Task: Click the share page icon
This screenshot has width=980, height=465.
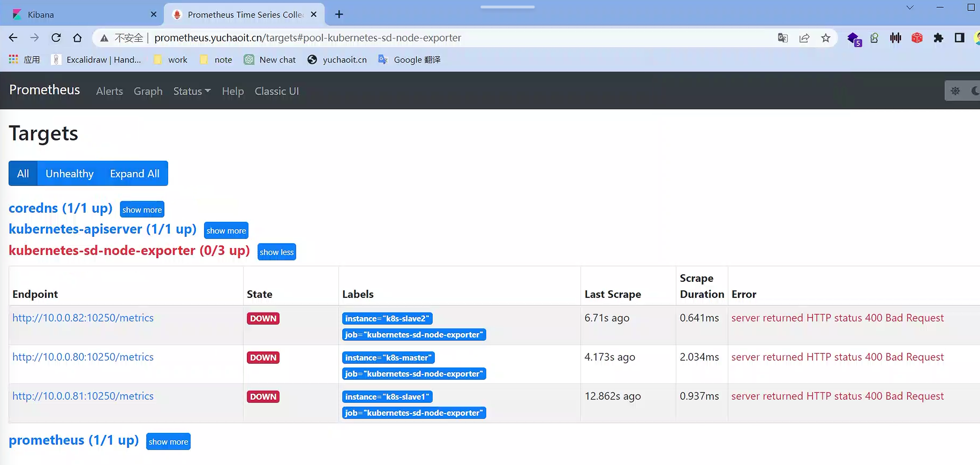Action: [x=804, y=38]
